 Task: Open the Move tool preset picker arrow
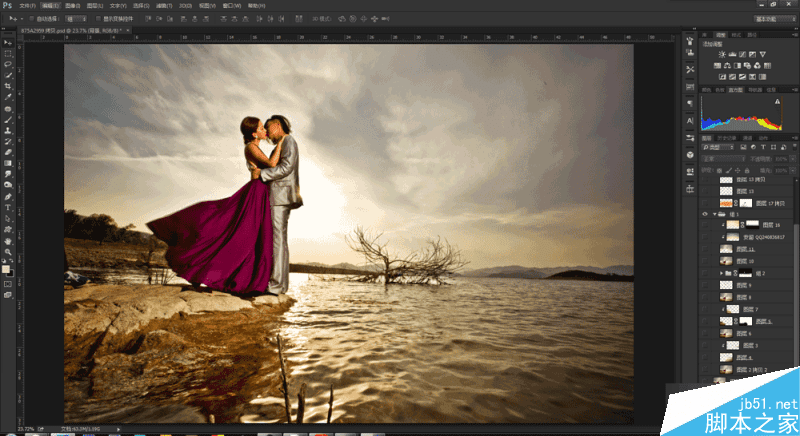pyautogui.click(x=21, y=19)
